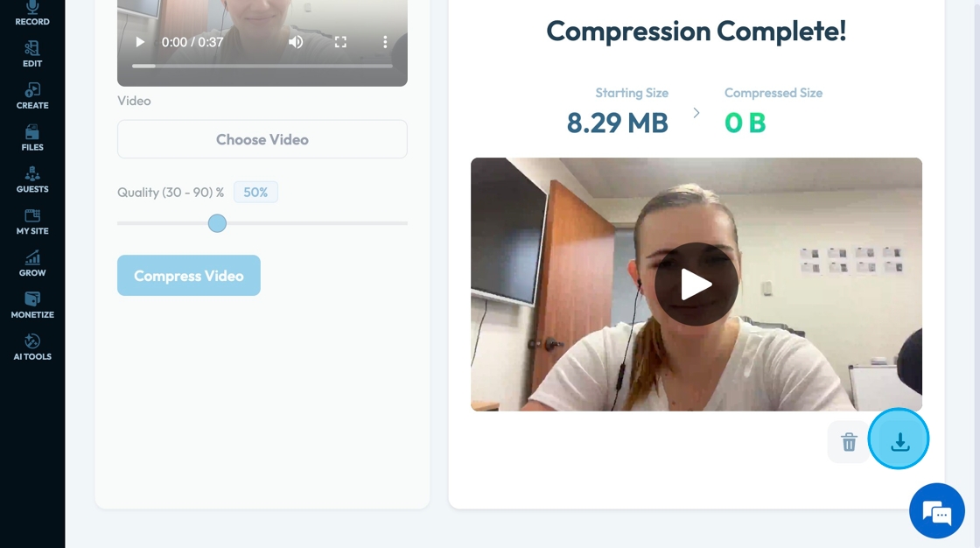The height and width of the screenshot is (548, 980).
Task: Open the Guests section
Action: click(x=31, y=180)
